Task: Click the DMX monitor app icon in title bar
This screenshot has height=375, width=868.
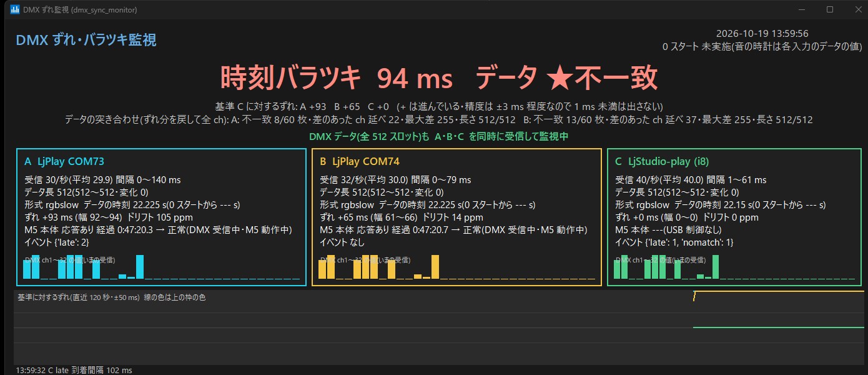Action: click(15, 9)
